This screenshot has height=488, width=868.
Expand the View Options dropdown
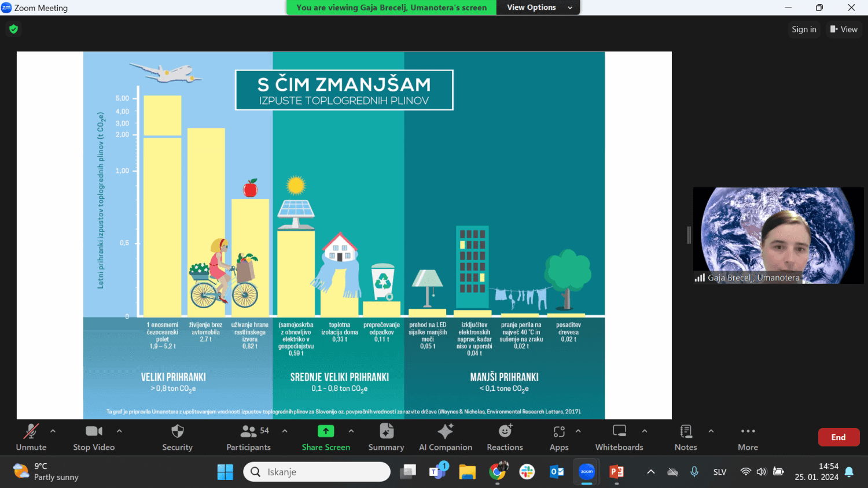[x=538, y=8]
